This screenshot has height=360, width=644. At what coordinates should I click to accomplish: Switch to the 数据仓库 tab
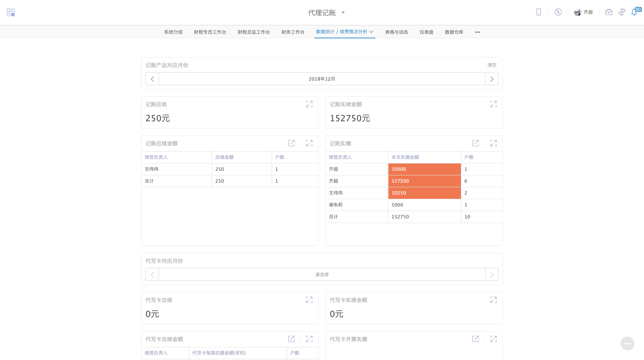[x=454, y=32]
